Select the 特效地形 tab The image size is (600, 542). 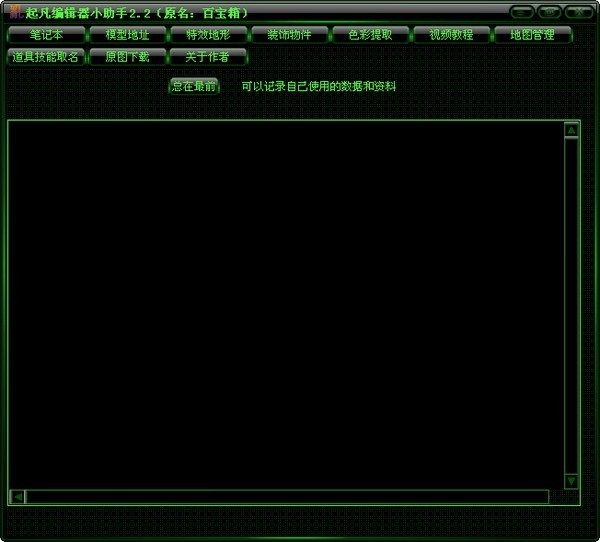[208, 35]
